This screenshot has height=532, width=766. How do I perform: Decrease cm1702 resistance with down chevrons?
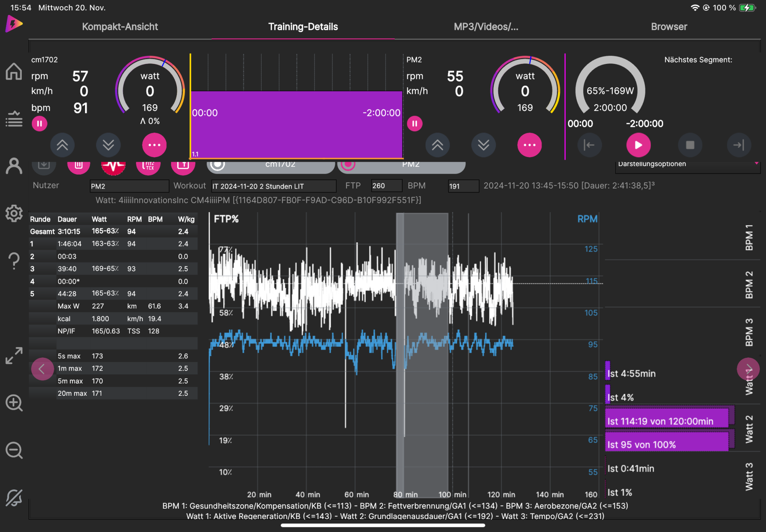(108, 145)
